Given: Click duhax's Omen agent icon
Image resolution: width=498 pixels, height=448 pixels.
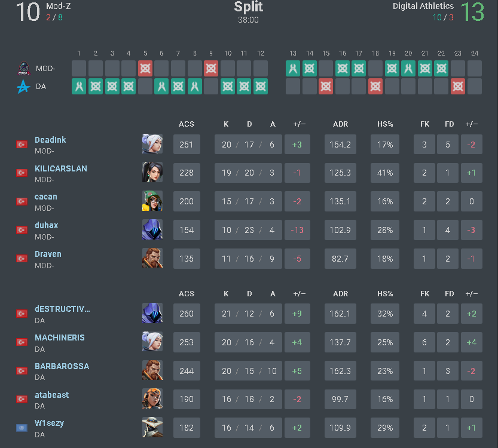Looking at the screenshot, I should (x=152, y=230).
